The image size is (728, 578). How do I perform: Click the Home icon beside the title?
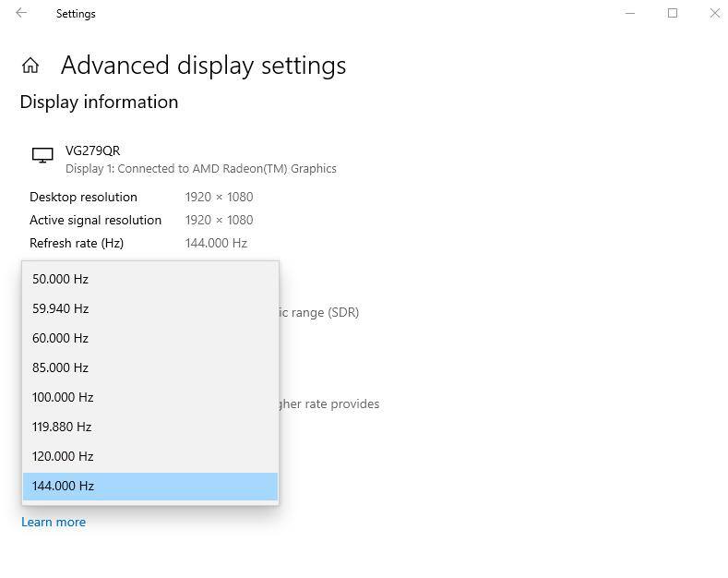coord(30,66)
